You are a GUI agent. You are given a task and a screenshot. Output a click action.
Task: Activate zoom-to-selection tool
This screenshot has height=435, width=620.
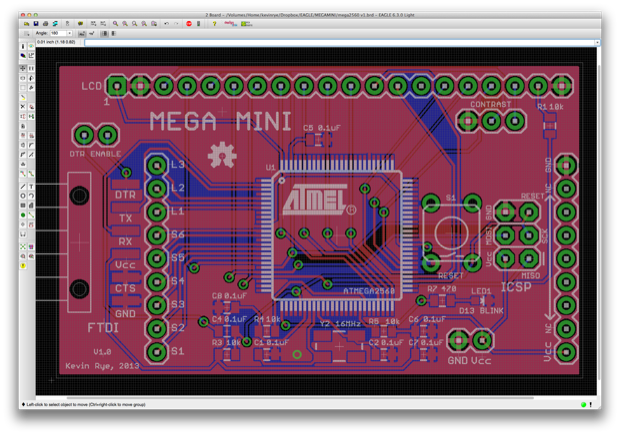(x=154, y=24)
